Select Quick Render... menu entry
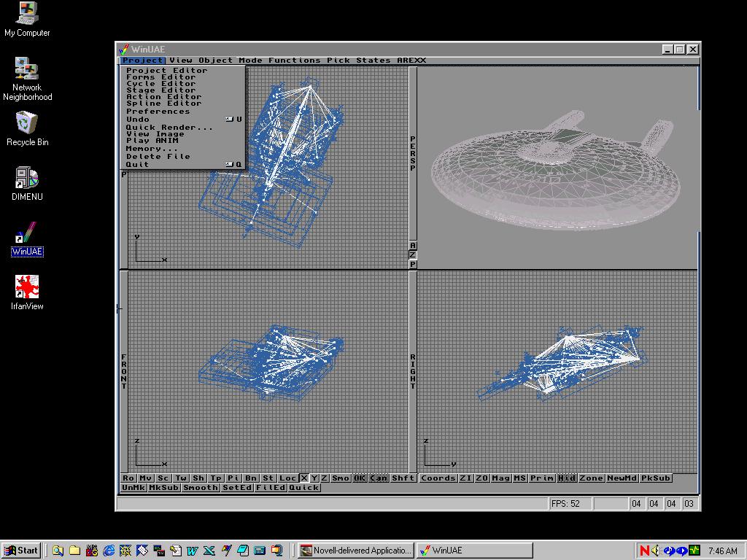The image size is (747, 560). 183,128
